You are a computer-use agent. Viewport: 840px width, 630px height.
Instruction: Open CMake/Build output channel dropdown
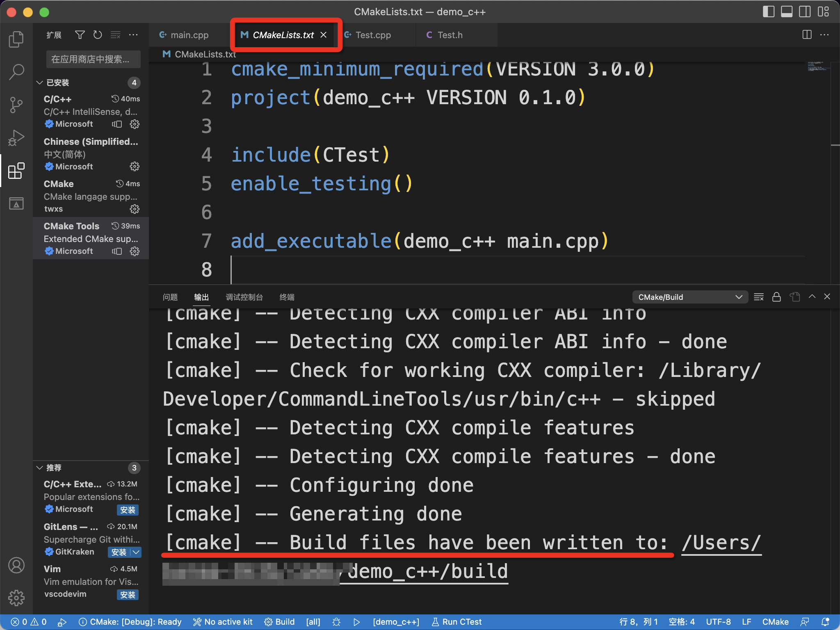pos(690,297)
